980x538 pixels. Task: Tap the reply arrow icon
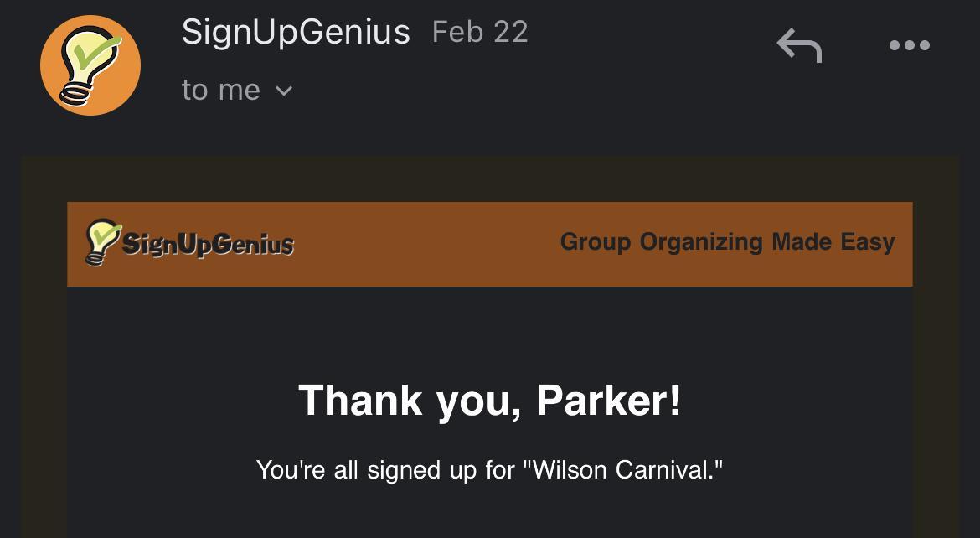798,45
